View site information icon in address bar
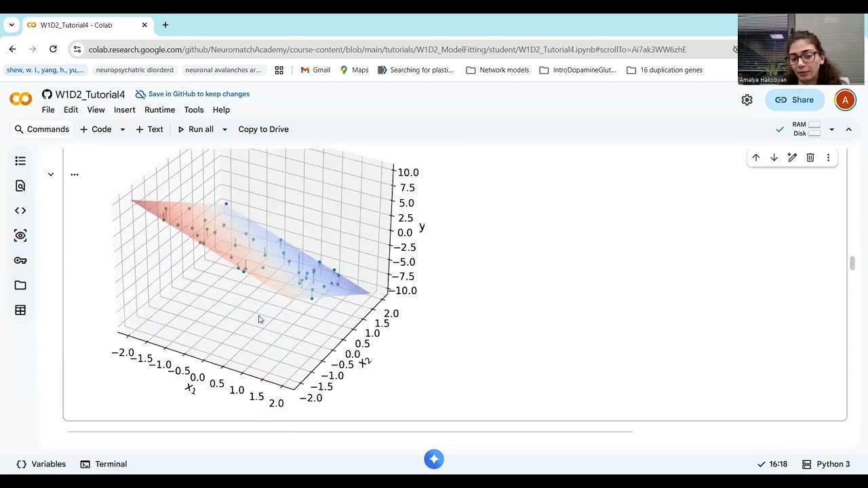The width and height of the screenshot is (868, 488). [x=77, y=49]
